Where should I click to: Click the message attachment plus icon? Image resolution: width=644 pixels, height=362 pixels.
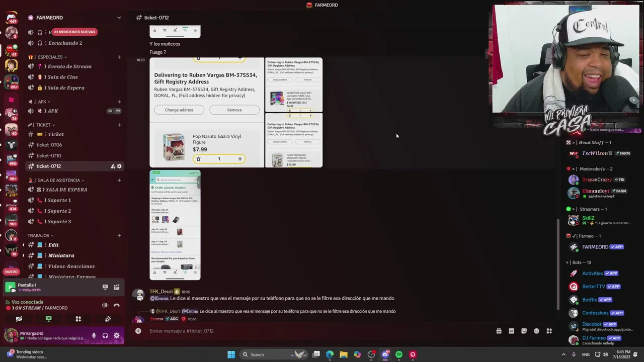coord(138,331)
